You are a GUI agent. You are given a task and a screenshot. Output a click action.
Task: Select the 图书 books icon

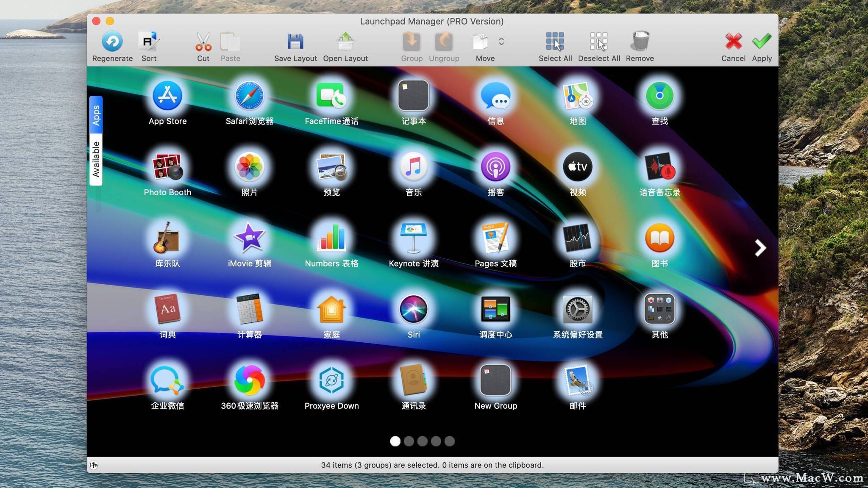click(659, 238)
